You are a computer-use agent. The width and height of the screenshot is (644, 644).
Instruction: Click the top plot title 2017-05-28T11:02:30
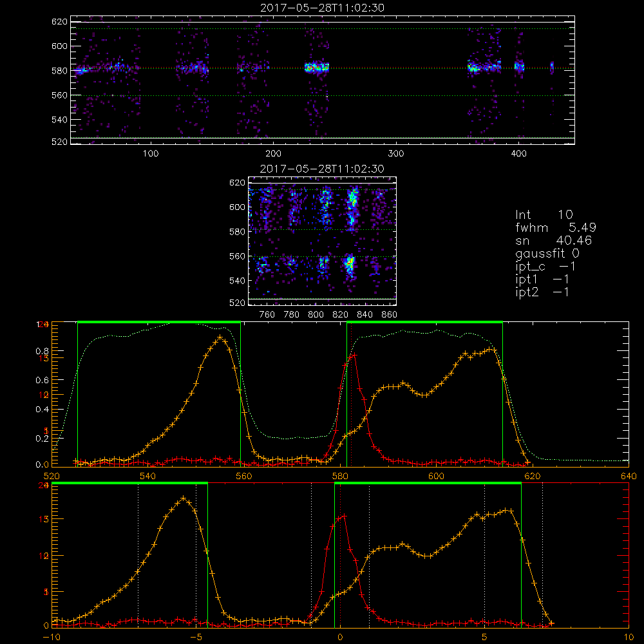[323, 8]
